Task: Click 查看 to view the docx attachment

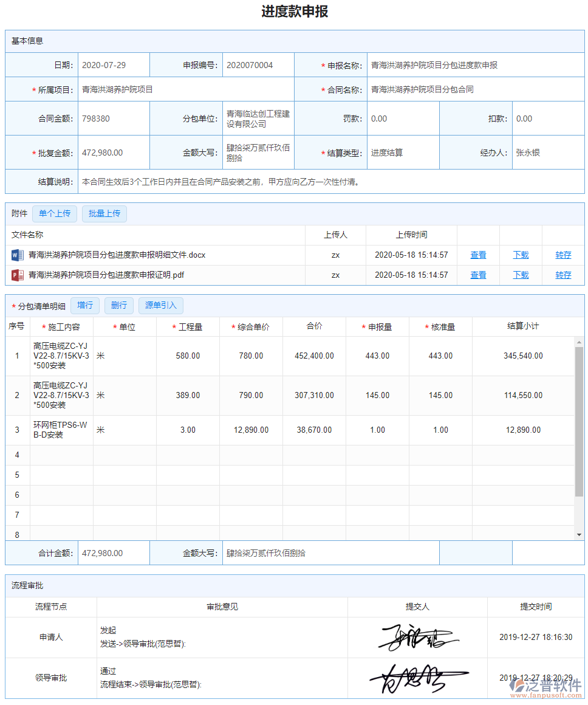Action: (x=478, y=255)
